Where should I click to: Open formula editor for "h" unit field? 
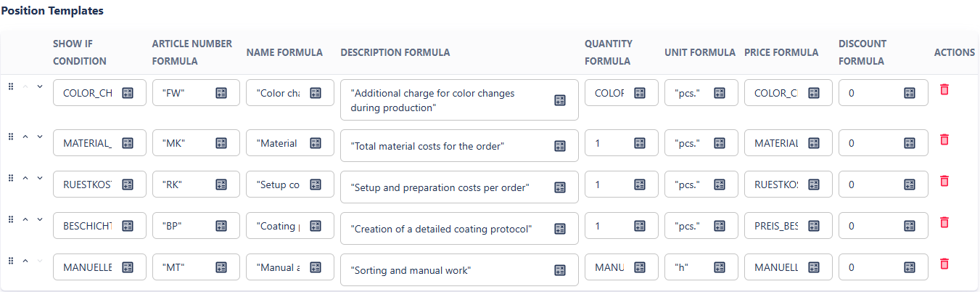point(720,268)
